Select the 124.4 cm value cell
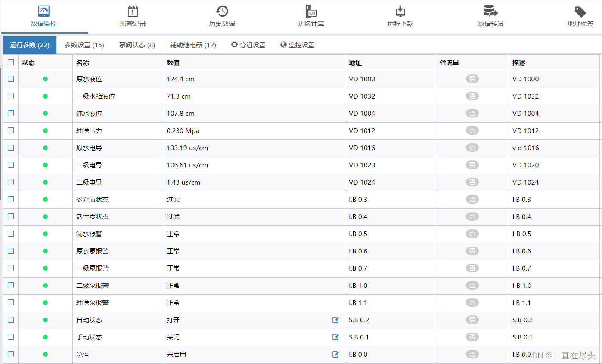Viewport: 602px width, 364px height. 254,79
